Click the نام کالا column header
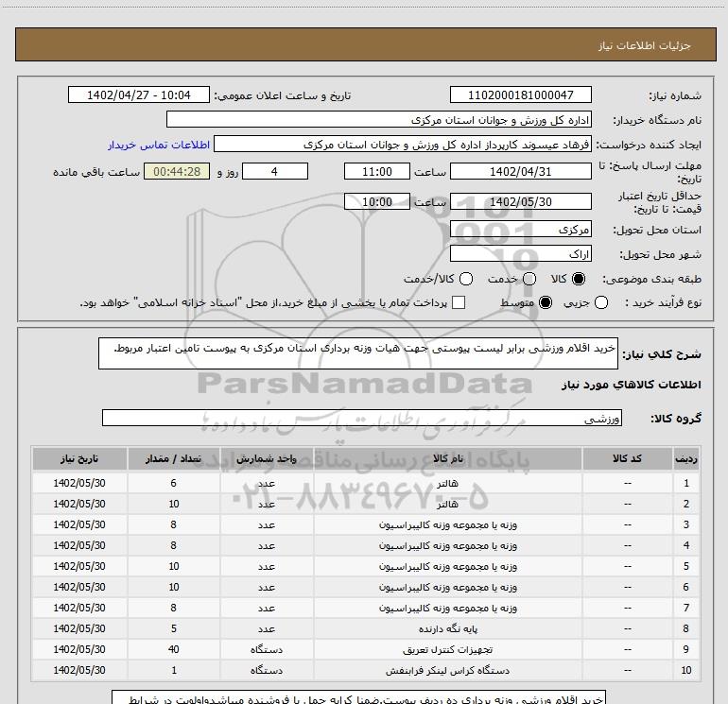The width and height of the screenshot is (728, 704). coord(448,458)
